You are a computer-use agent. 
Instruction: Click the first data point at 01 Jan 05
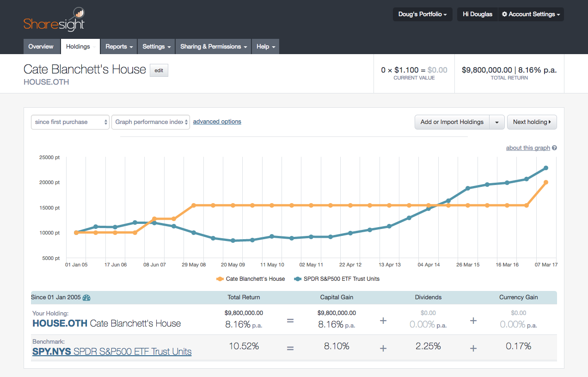76,233
